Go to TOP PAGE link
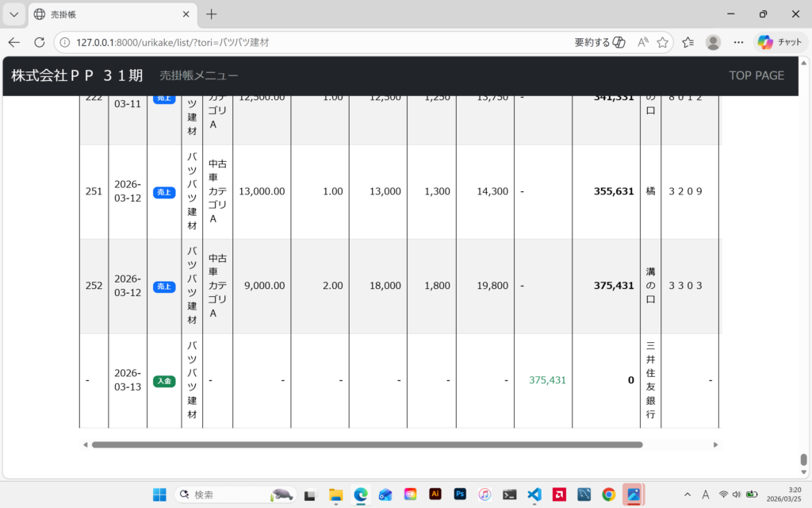The height and width of the screenshot is (508, 812). (756, 75)
